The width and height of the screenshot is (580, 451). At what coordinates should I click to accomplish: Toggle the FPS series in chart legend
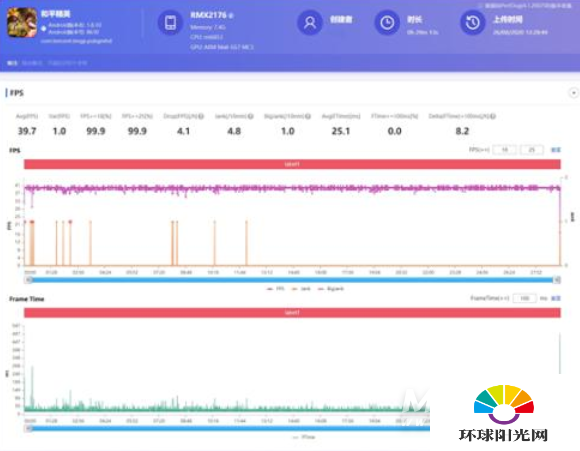276,289
